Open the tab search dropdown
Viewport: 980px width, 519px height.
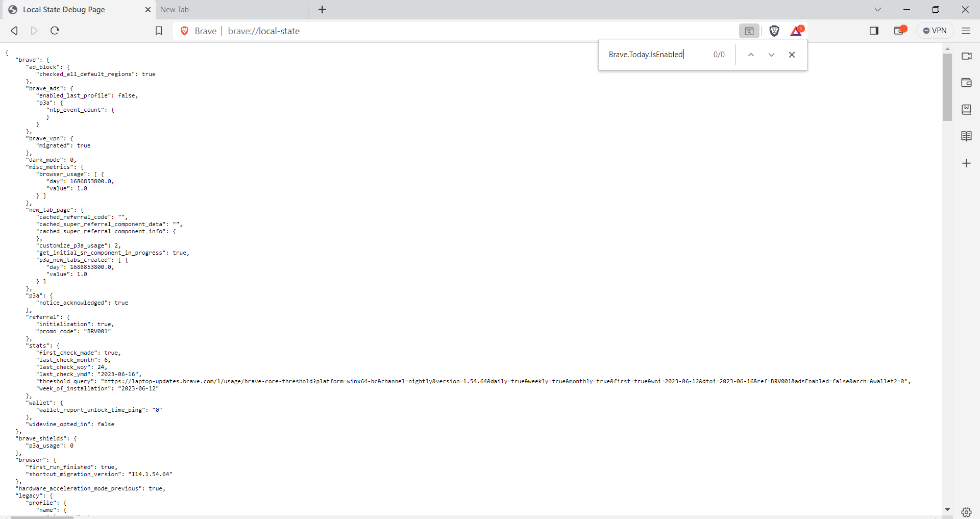pyautogui.click(x=878, y=9)
